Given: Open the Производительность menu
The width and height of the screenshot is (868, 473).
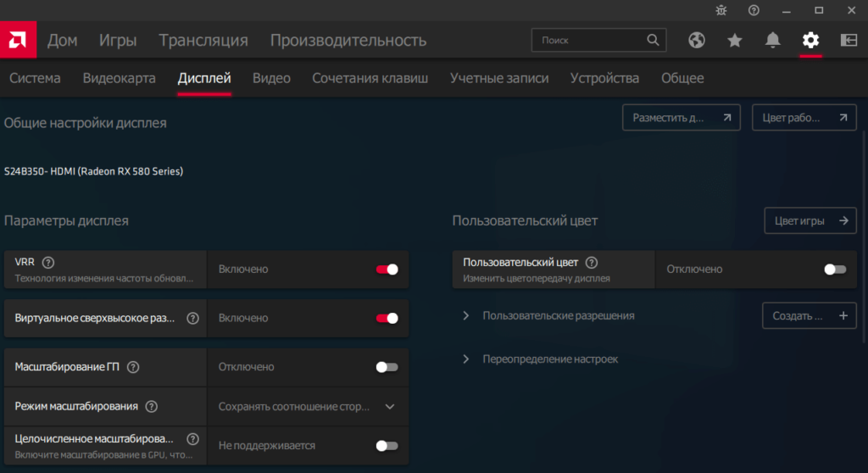Looking at the screenshot, I should tap(348, 40).
